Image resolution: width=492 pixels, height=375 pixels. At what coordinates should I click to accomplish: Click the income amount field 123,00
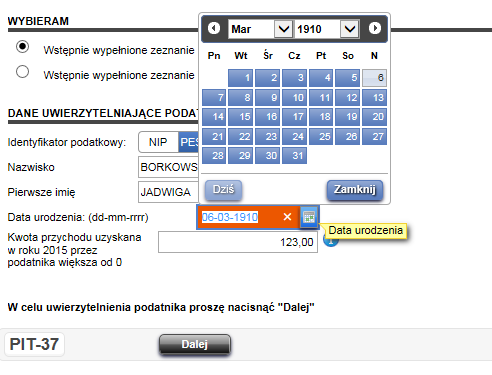(238, 242)
